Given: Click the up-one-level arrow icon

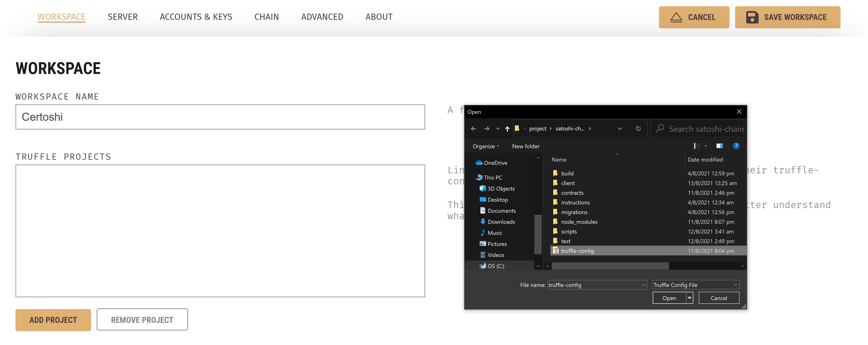Looking at the screenshot, I should click(507, 129).
